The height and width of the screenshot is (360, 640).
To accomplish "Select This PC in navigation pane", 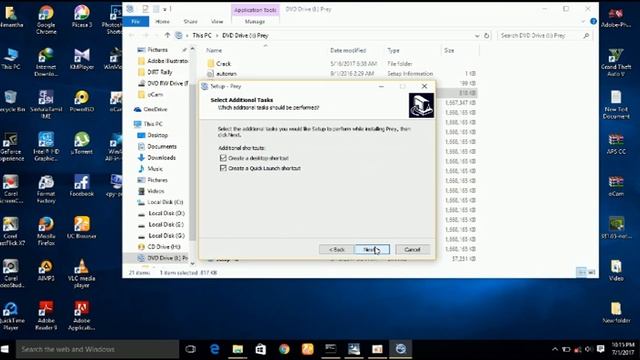I will click(x=149, y=124).
